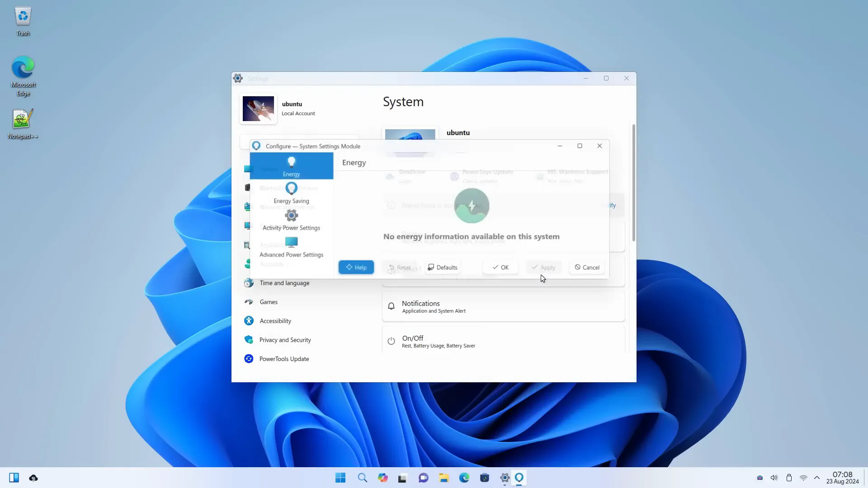Image resolution: width=868 pixels, height=488 pixels.
Task: Open the clock and date flyout
Action: tap(843, 478)
